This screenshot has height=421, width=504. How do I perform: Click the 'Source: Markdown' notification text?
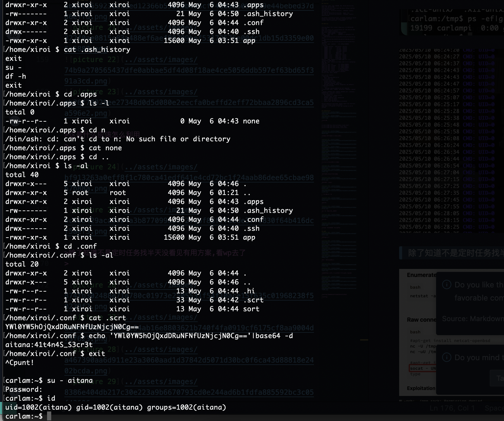(x=473, y=319)
